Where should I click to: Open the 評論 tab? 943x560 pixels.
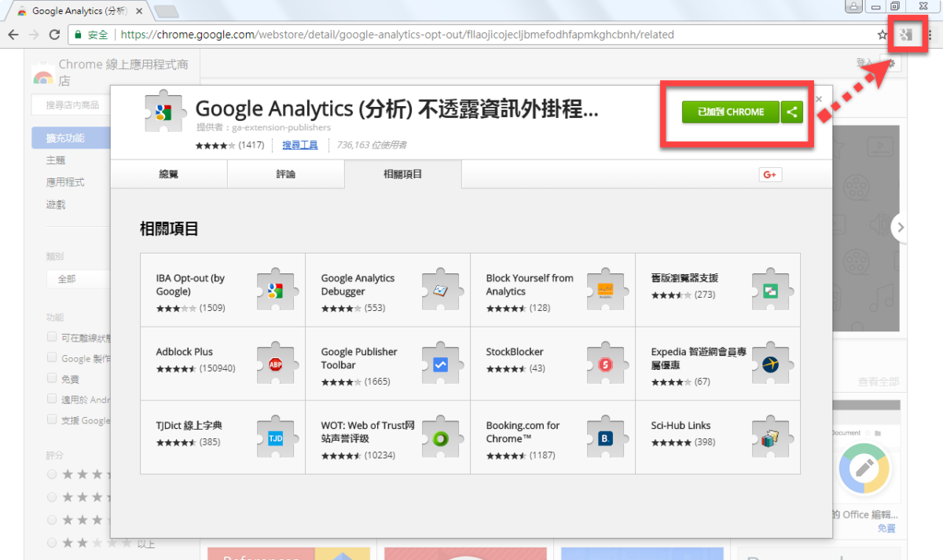pos(286,174)
